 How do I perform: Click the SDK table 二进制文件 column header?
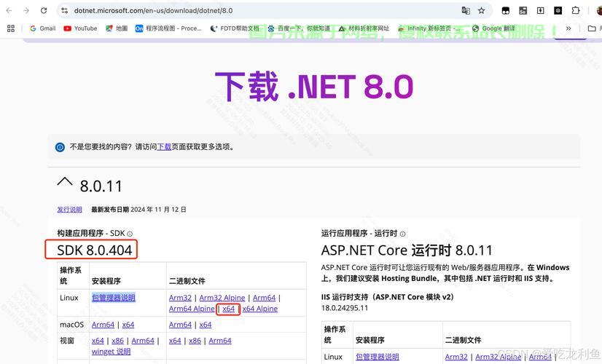(187, 281)
